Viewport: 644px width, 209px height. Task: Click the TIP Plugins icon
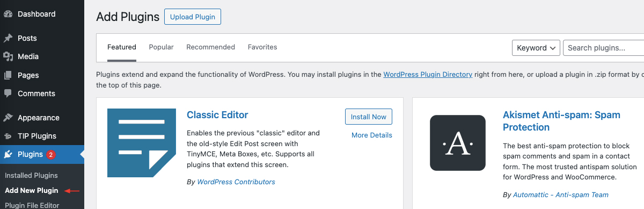click(x=8, y=136)
